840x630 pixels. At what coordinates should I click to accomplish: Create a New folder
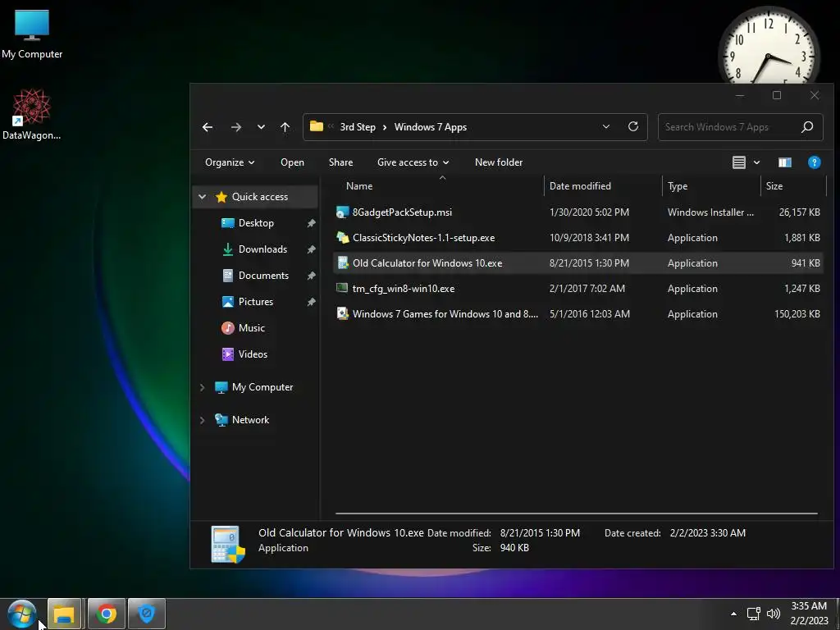499,162
